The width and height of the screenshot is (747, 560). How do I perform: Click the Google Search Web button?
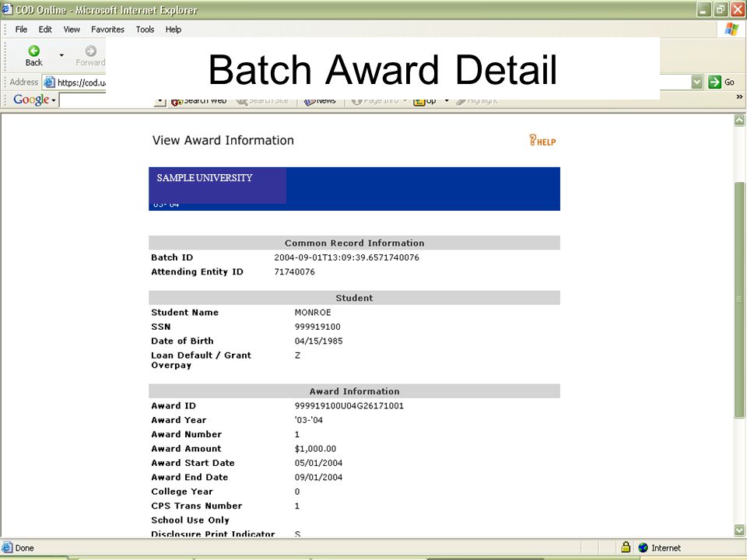[x=198, y=101]
